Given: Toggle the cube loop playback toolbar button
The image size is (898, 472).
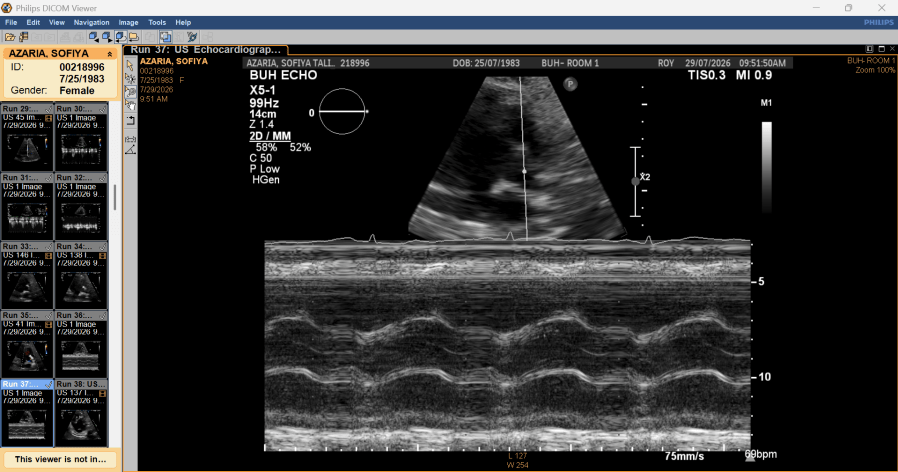Looking at the screenshot, I should (x=120, y=37).
